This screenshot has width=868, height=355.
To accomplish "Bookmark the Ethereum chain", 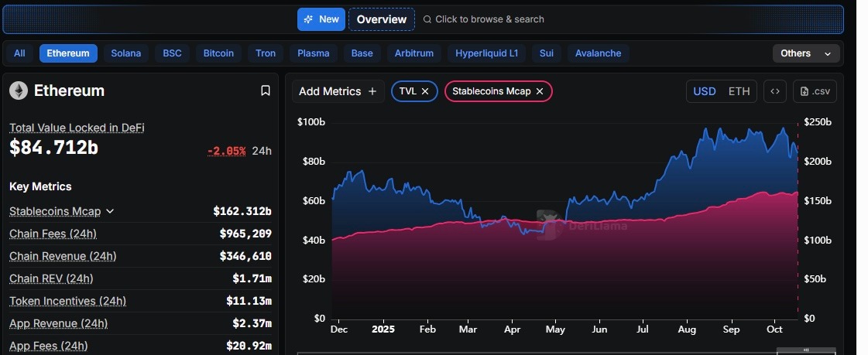I will 265,91.
